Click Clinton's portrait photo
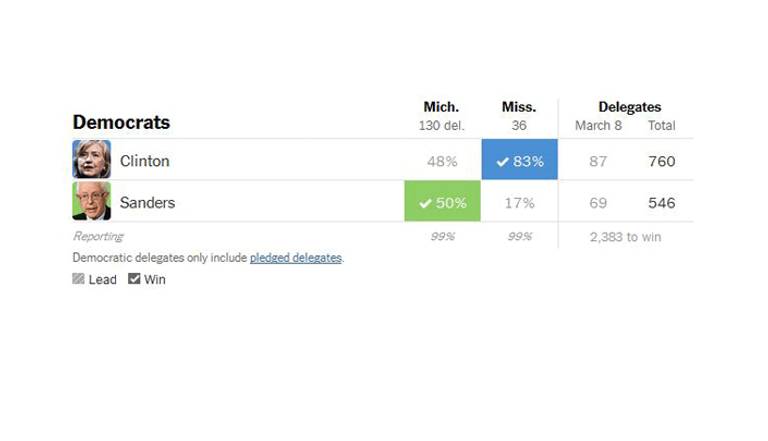 [x=91, y=160]
